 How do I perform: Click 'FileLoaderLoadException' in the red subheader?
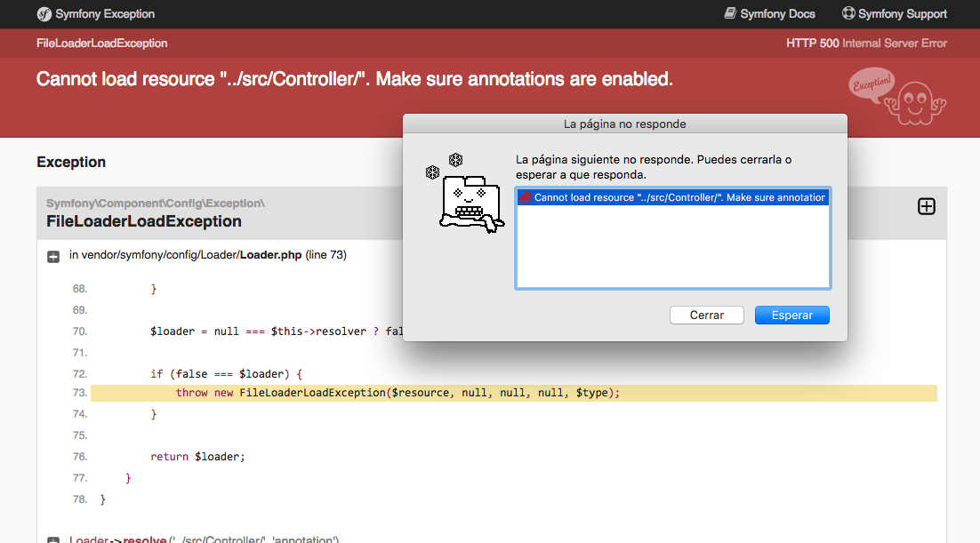tap(102, 44)
